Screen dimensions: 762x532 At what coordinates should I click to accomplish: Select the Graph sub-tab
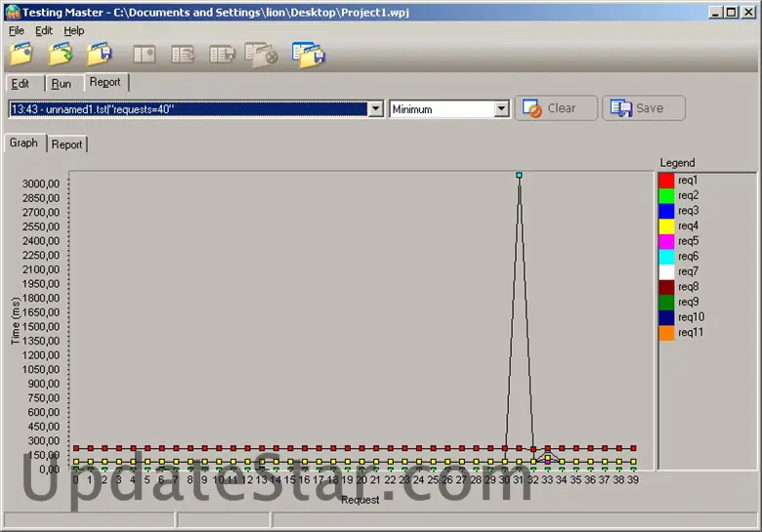point(23,143)
